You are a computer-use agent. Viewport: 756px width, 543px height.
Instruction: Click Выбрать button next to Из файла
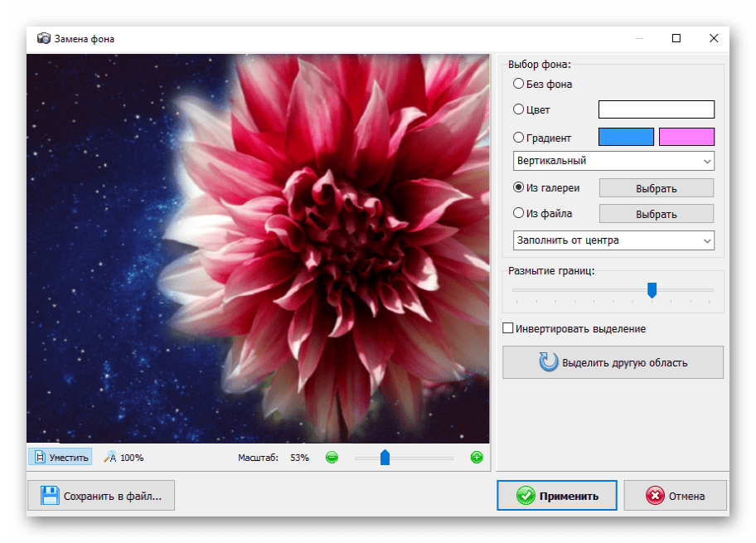coord(656,214)
